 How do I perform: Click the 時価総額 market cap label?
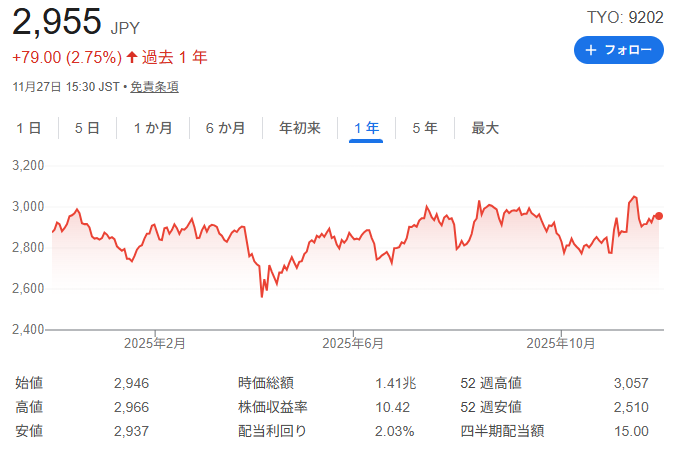point(266,383)
